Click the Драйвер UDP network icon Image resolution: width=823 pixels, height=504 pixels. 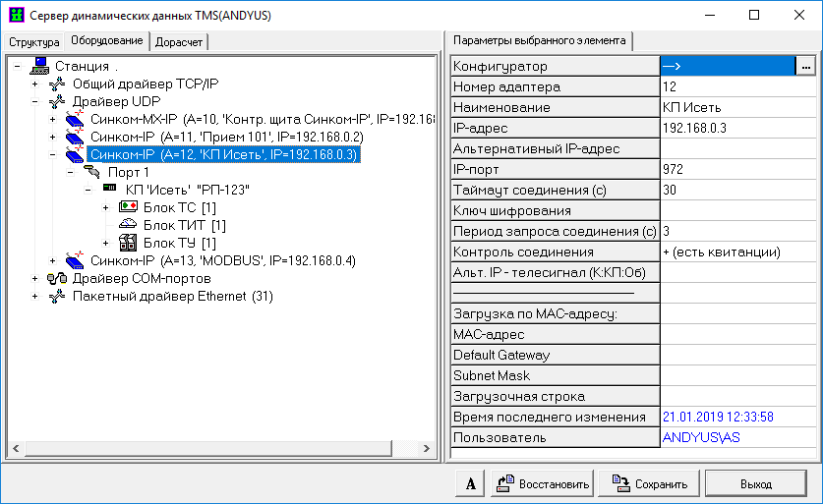coord(57,101)
